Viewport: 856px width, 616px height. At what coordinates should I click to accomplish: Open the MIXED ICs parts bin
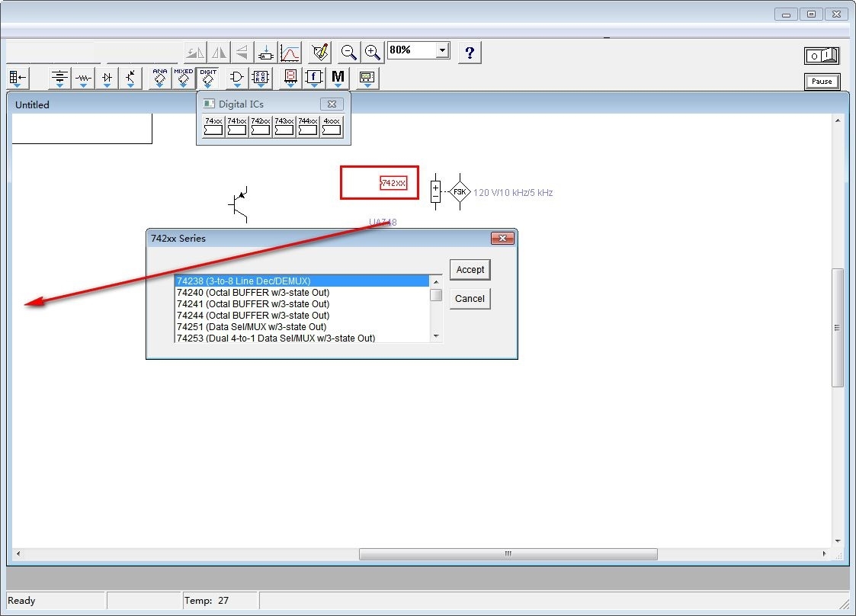point(184,78)
